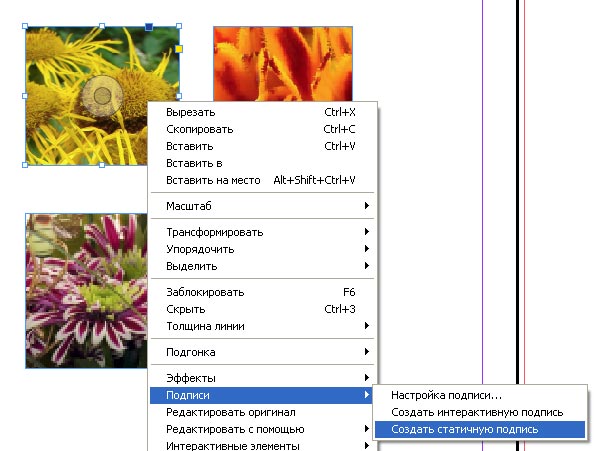Open the Упорядочить submenu
Screen dimensions: 613x451
click(x=262, y=249)
